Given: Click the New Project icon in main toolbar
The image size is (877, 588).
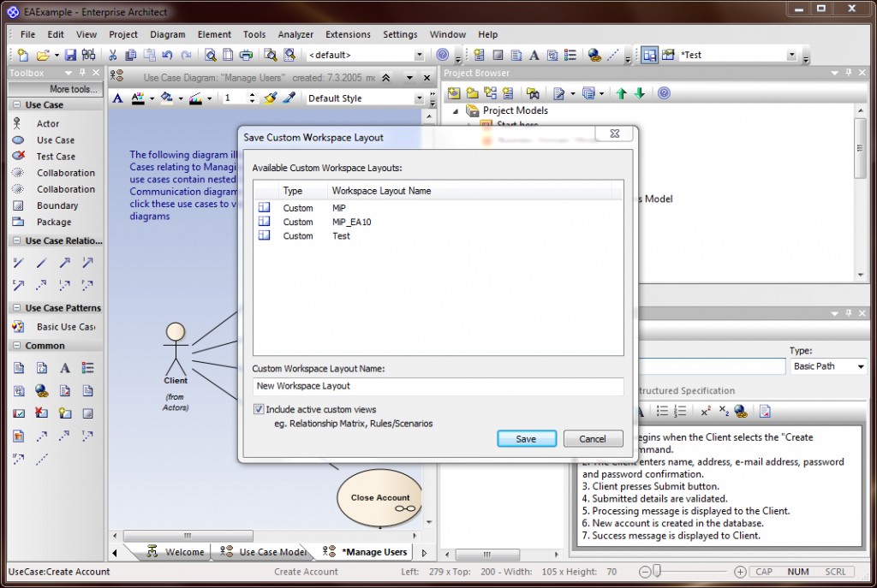Looking at the screenshot, I should 22,55.
